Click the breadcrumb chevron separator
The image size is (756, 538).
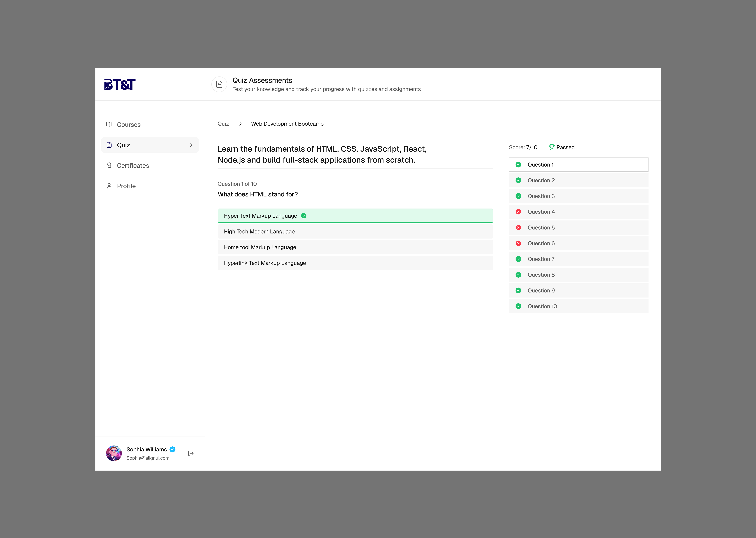tap(240, 124)
